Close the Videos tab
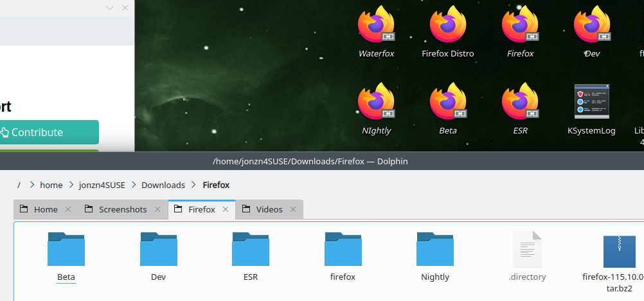 point(293,210)
